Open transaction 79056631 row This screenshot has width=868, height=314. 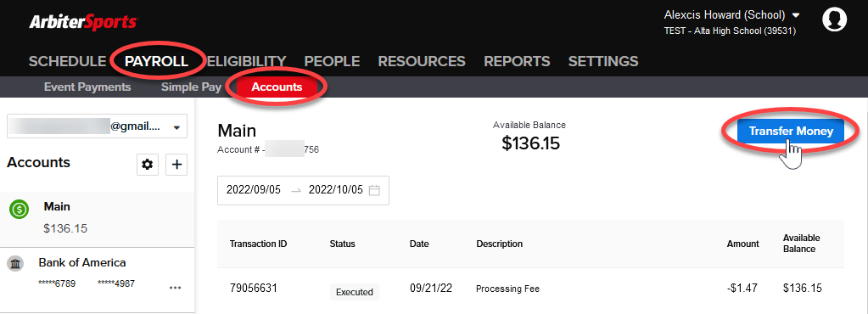(530, 289)
